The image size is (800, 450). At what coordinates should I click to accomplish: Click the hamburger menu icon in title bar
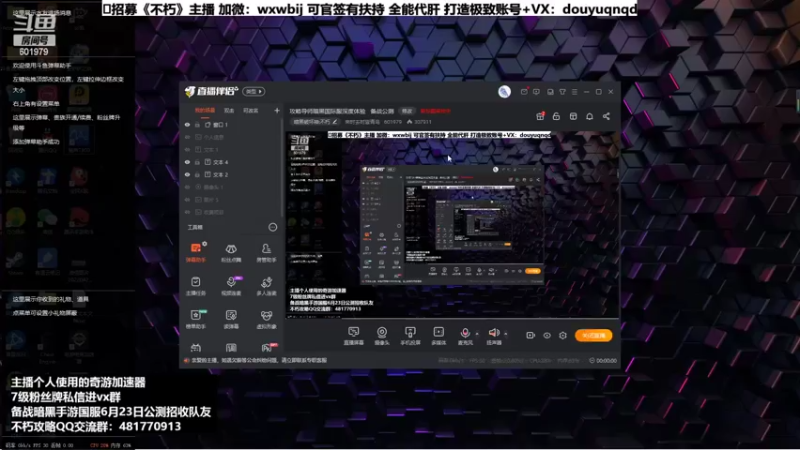pyautogui.click(x=574, y=92)
